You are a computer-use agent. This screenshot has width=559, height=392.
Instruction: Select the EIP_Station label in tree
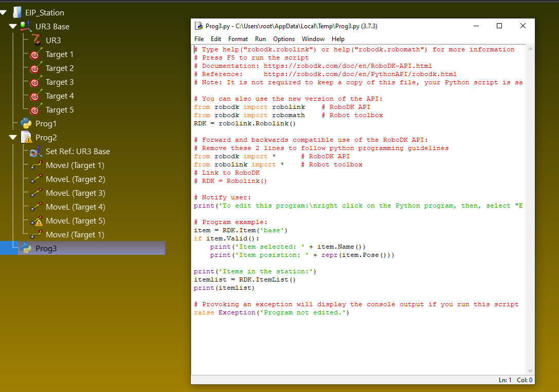(x=45, y=13)
